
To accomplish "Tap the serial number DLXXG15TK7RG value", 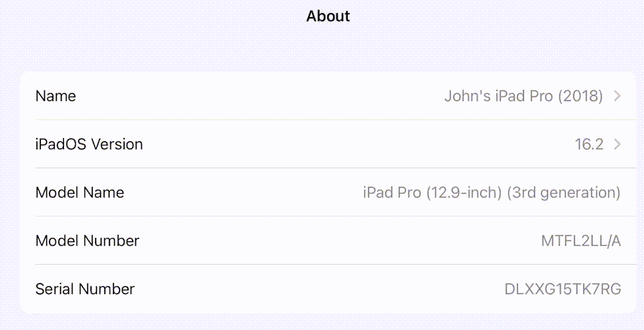I will [563, 289].
